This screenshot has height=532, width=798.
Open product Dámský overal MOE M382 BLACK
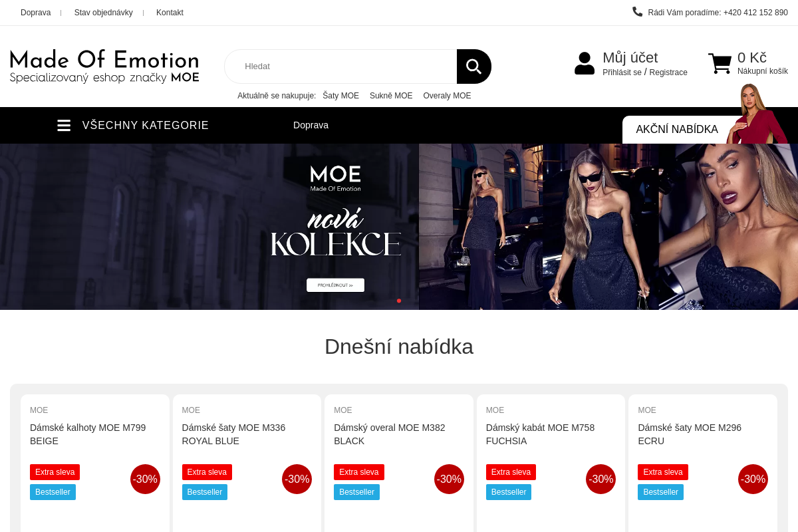[x=390, y=434]
